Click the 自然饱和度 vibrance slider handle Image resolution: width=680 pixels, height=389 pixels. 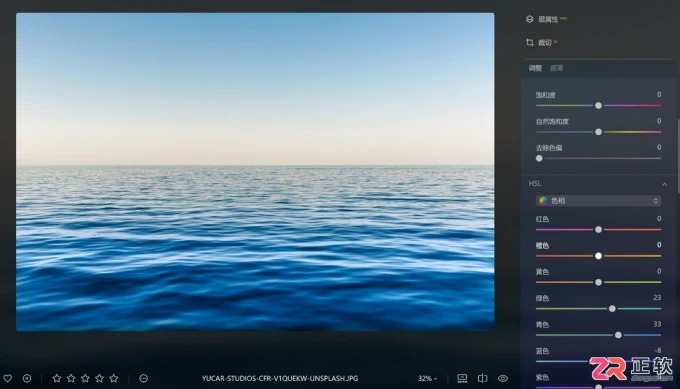coord(598,132)
